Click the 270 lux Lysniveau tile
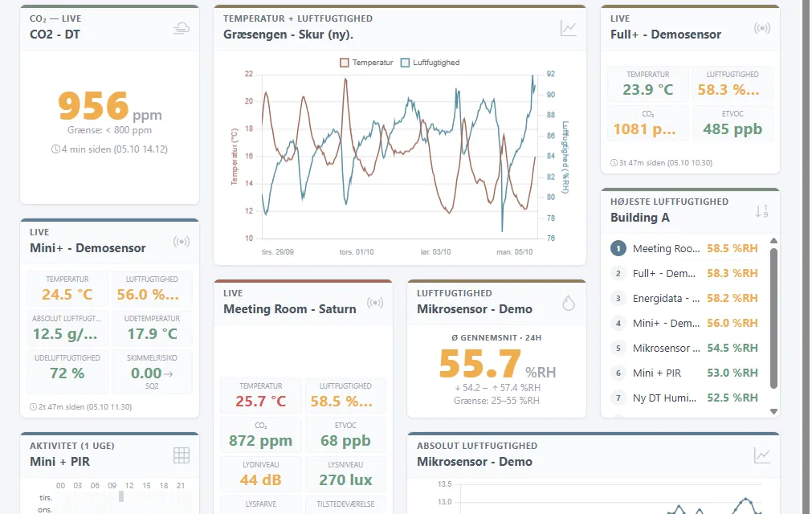Viewport: 812px width, 514px height. pyautogui.click(x=345, y=474)
